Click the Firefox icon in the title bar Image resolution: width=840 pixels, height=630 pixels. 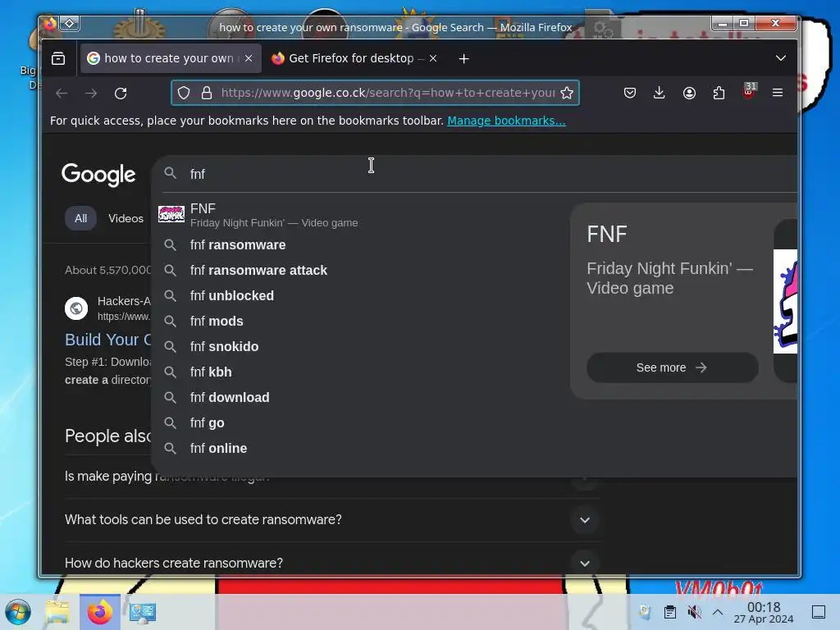tap(50, 24)
